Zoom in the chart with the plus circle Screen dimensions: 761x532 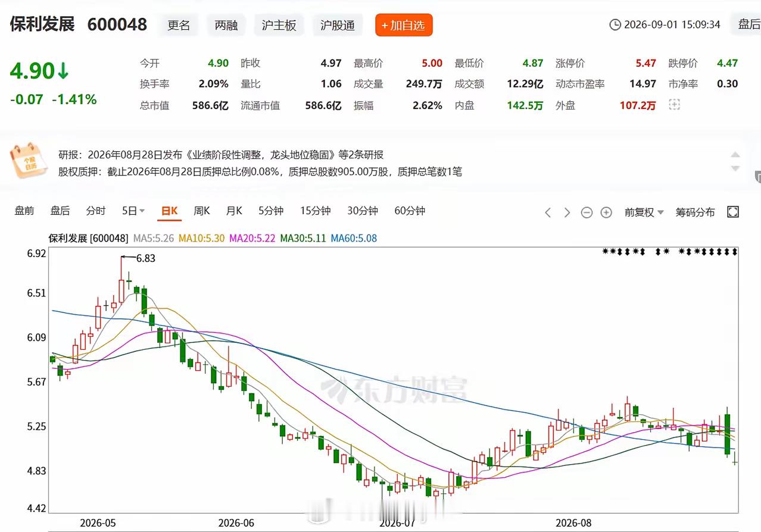606,212
